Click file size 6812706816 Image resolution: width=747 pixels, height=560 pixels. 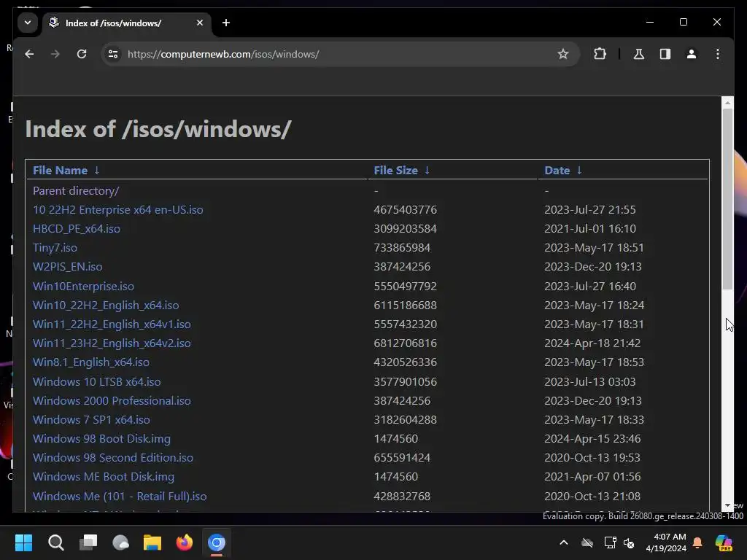coord(405,343)
